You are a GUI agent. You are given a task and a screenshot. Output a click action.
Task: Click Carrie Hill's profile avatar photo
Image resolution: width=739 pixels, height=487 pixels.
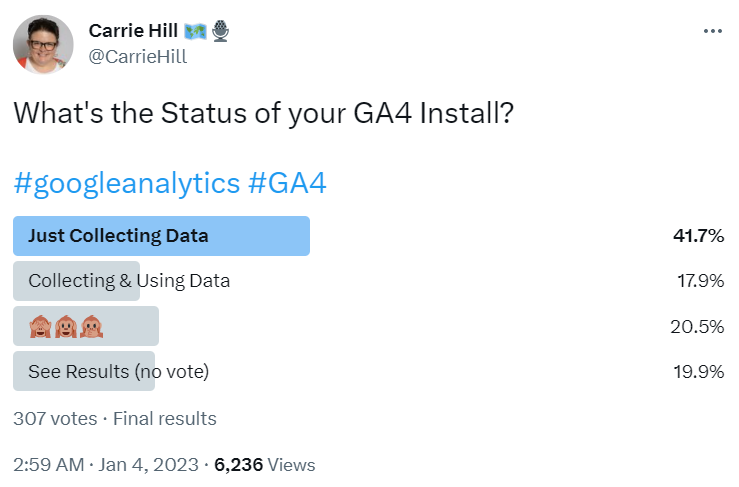[x=43, y=44]
